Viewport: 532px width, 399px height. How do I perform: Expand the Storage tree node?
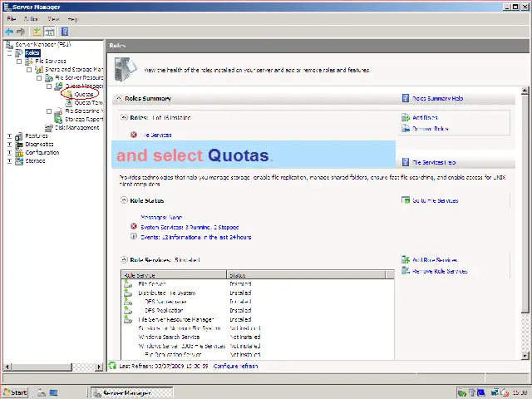coord(9,161)
